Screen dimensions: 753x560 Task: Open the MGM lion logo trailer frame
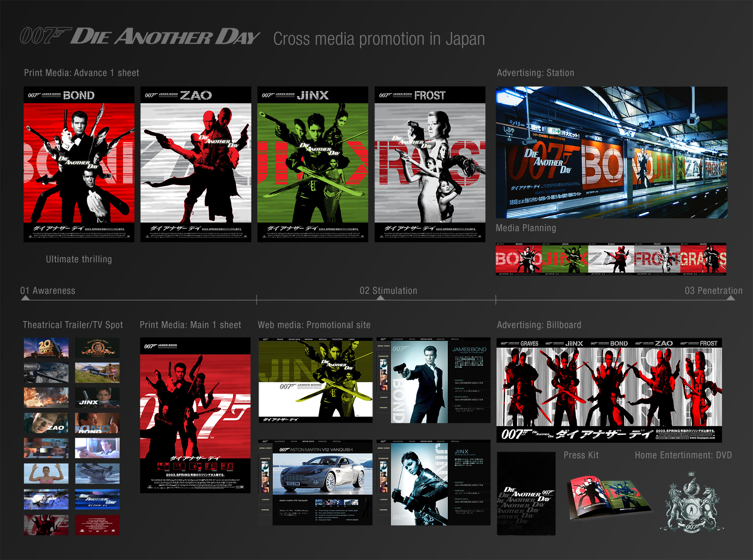[97, 348]
